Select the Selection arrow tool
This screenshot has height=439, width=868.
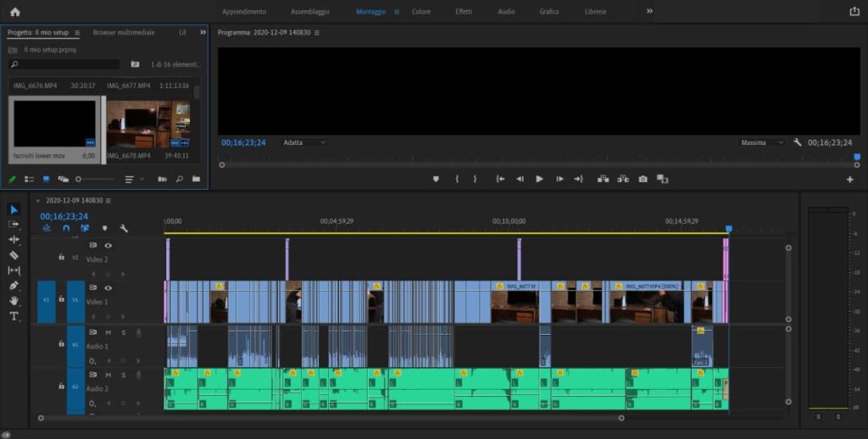point(14,209)
